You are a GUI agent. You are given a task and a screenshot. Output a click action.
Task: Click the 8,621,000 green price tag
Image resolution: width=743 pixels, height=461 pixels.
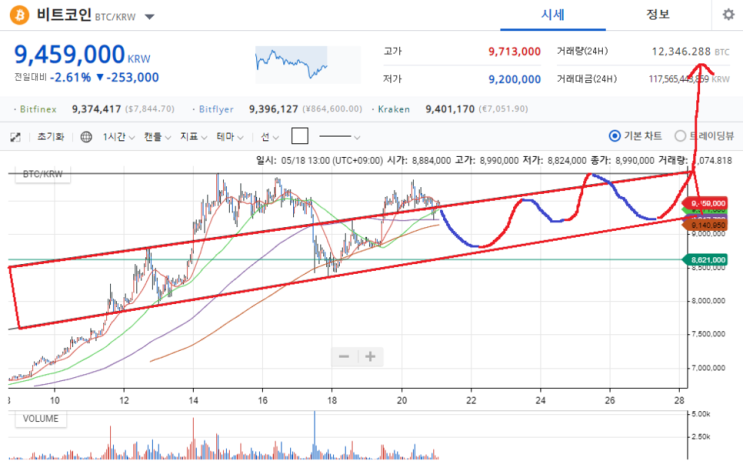(x=705, y=260)
